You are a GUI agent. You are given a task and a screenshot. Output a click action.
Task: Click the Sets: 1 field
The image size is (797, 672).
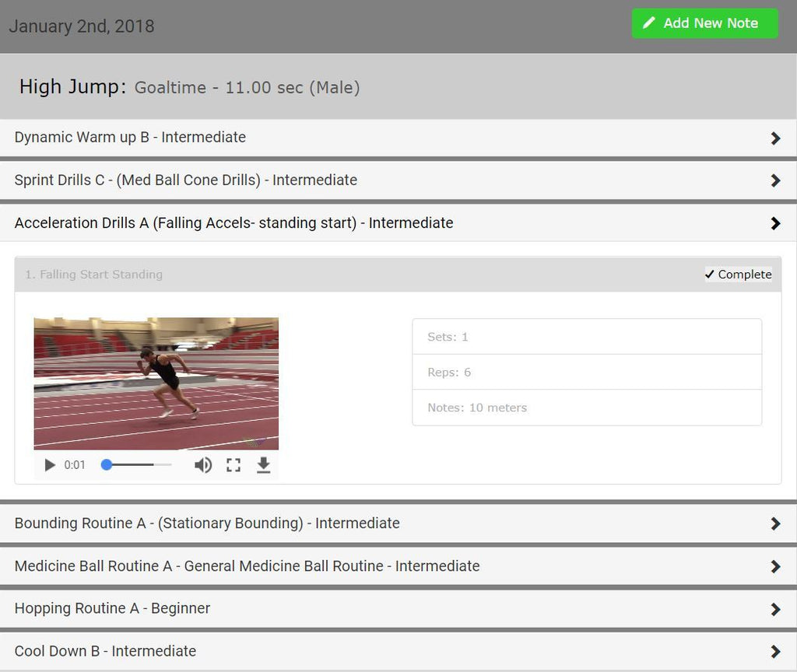(x=587, y=337)
